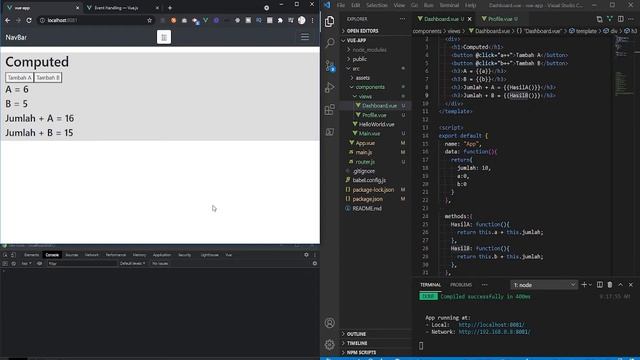
Task: Switch to the Profile.vue editor tab
Action: 500,19
